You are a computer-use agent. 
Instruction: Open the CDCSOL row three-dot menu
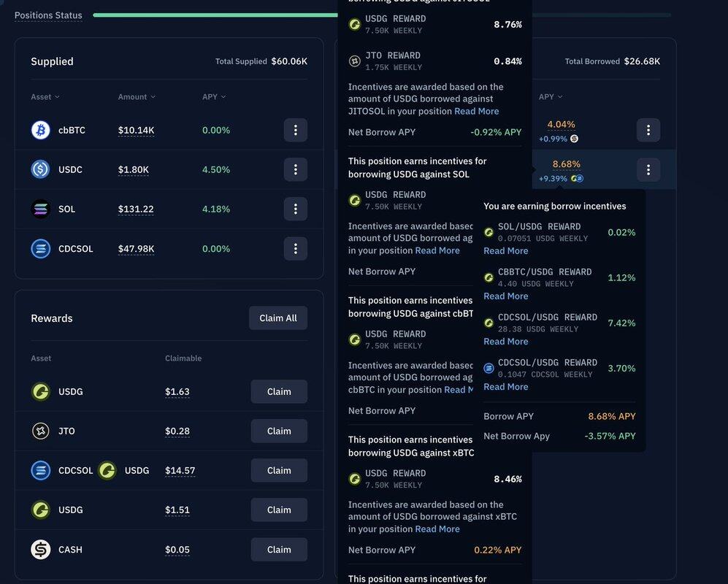tap(295, 248)
